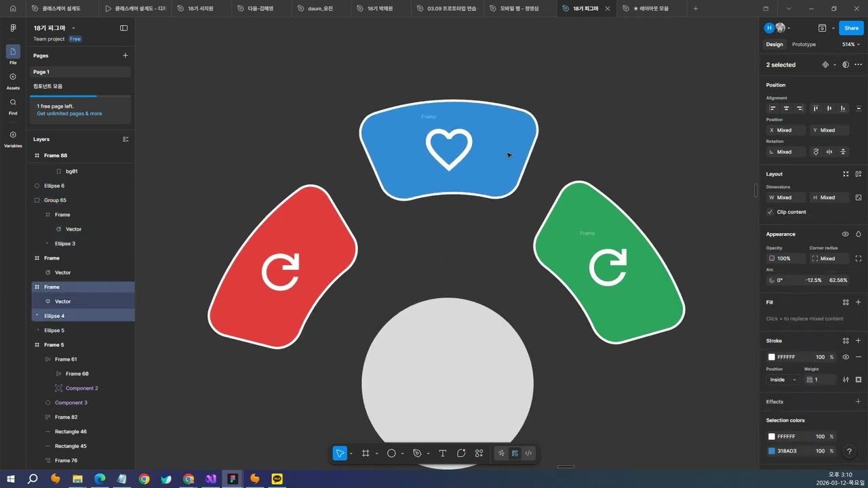
Task: Select the Frame tool in bottom toolbar
Action: (366, 453)
